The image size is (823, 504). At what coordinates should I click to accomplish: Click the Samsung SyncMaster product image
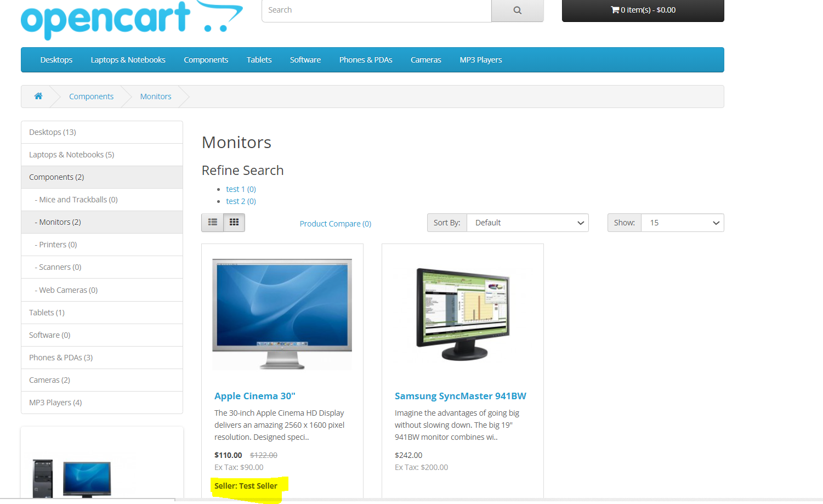coord(463,314)
